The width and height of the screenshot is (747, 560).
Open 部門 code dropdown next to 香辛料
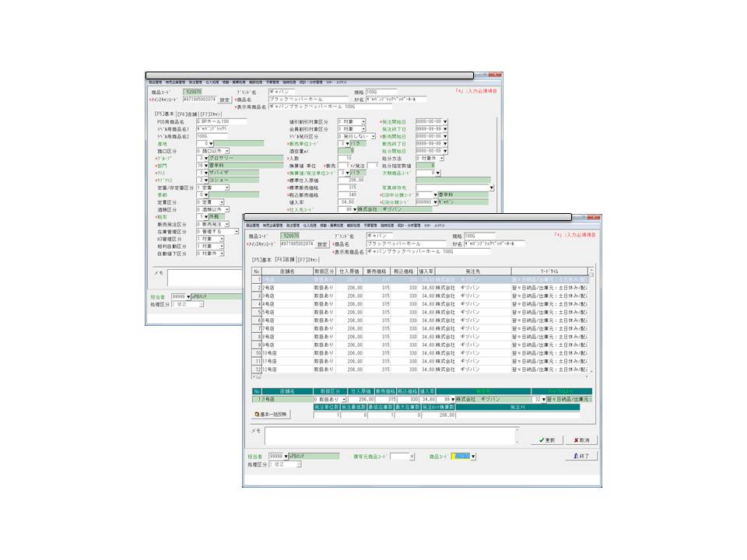[205, 166]
